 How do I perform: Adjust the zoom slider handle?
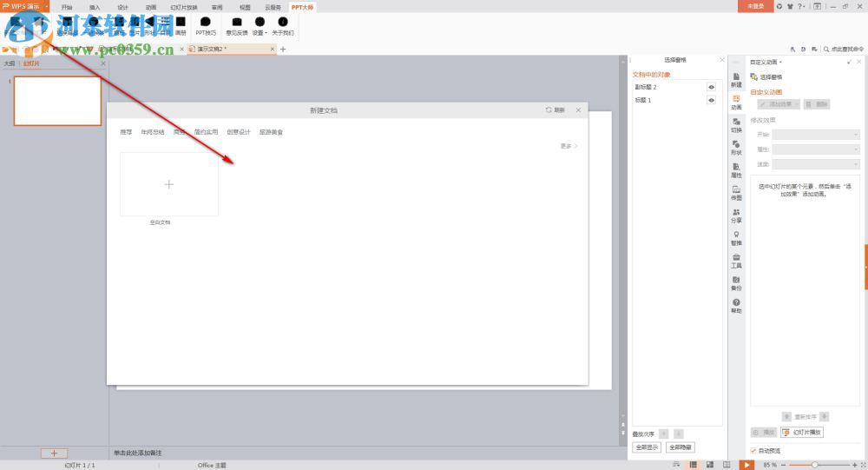pos(815,465)
